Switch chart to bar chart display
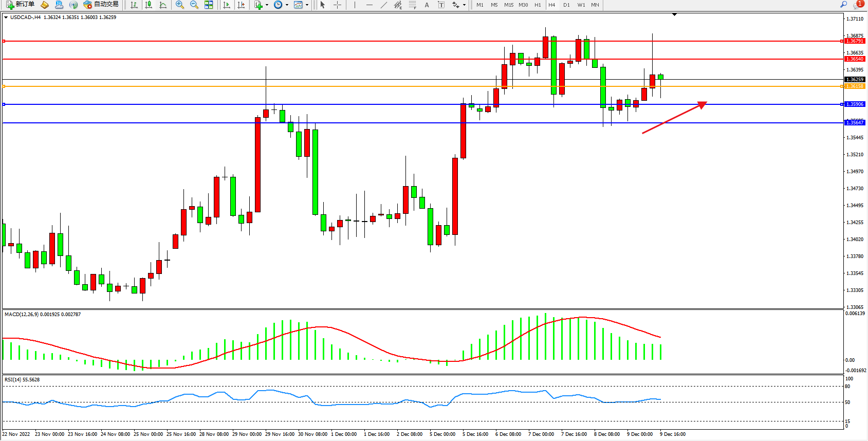The height and width of the screenshot is (441, 868). (134, 5)
